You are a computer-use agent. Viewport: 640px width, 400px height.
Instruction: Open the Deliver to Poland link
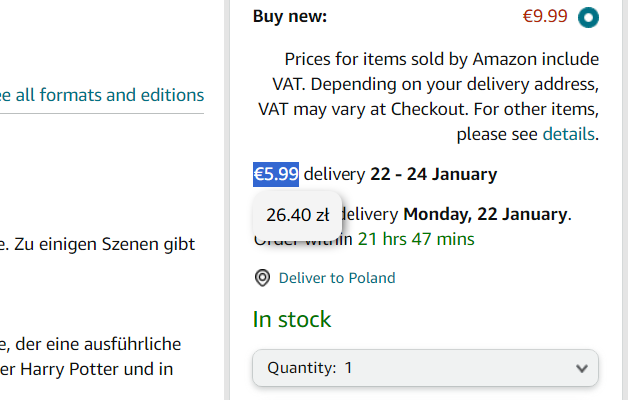336,278
